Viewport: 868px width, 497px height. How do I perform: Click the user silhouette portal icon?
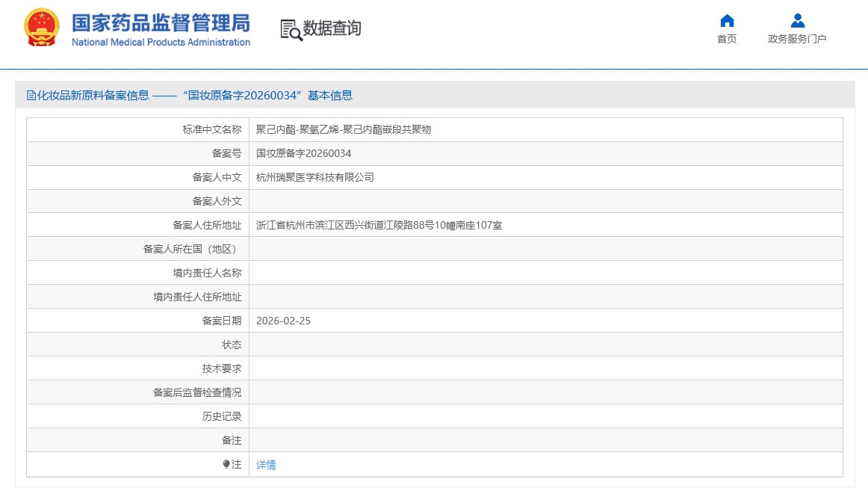point(797,21)
